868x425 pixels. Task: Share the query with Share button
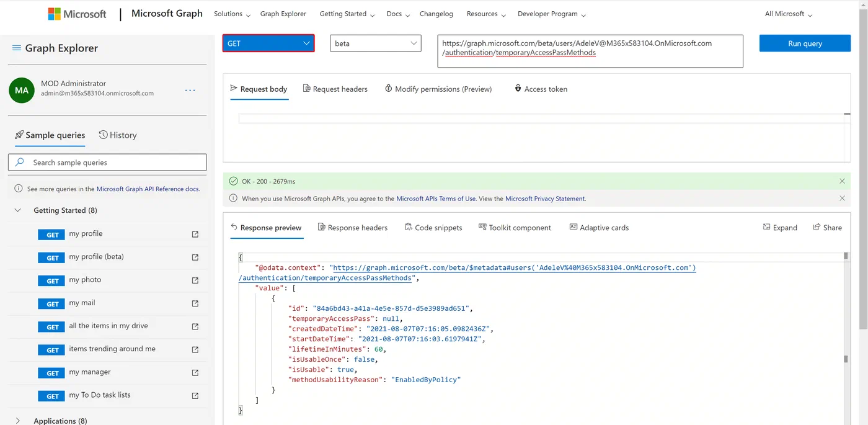827,228
